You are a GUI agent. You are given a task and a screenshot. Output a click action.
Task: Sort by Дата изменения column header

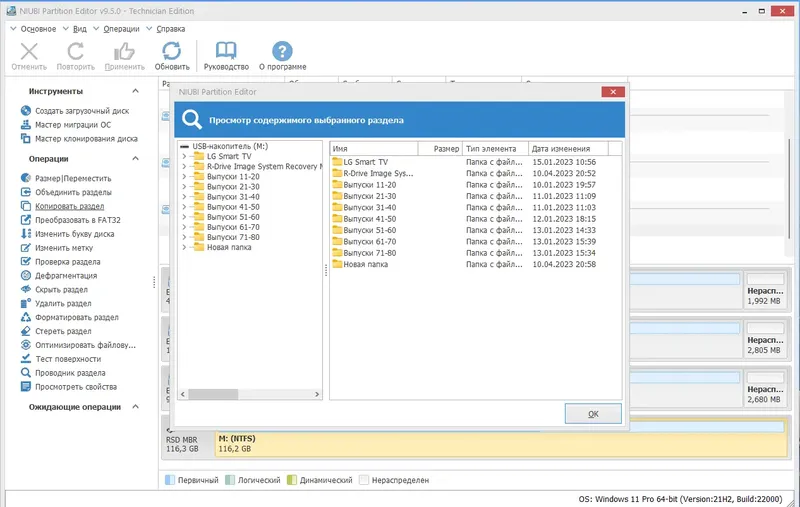tap(568, 148)
